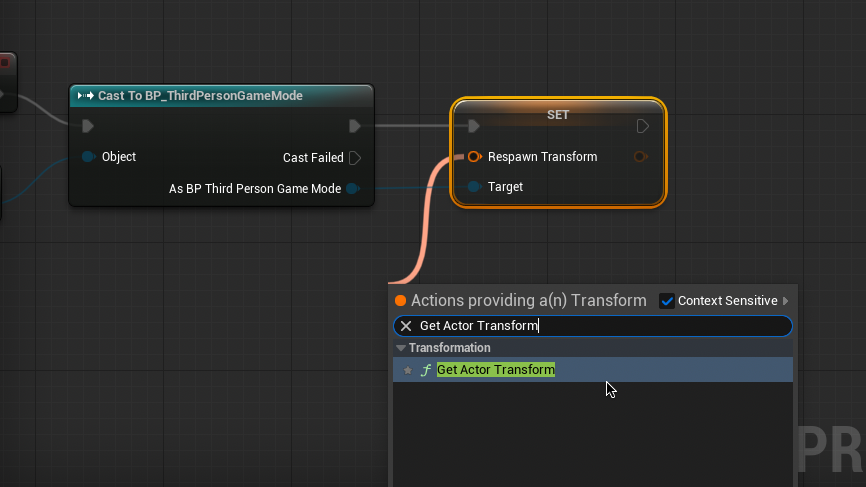Select the SET node title bar
Image resolution: width=866 pixels, height=487 pixels.
(x=558, y=114)
